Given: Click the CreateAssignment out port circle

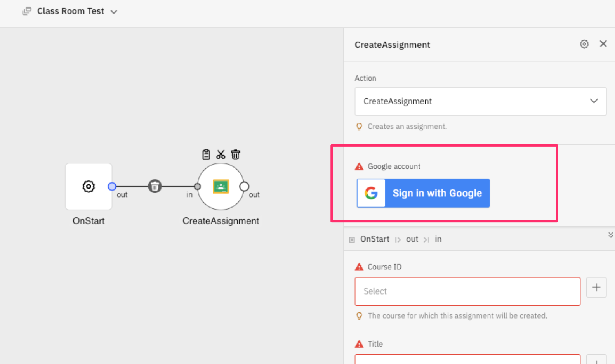Looking at the screenshot, I should (244, 186).
